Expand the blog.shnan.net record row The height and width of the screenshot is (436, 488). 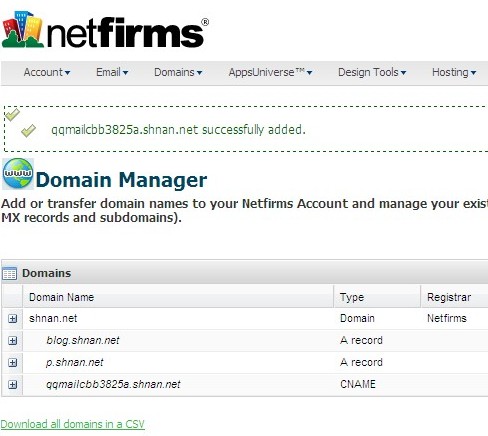coord(12,341)
